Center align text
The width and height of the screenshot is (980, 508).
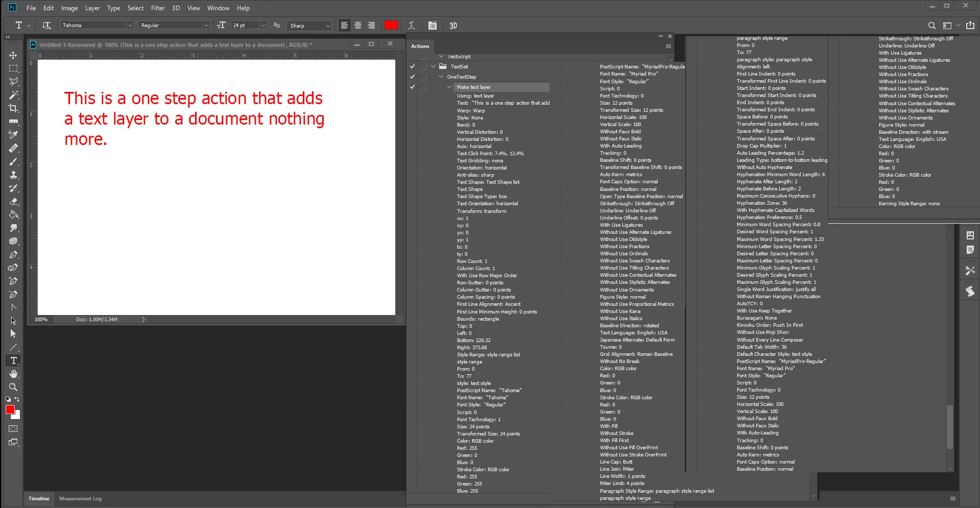point(358,25)
